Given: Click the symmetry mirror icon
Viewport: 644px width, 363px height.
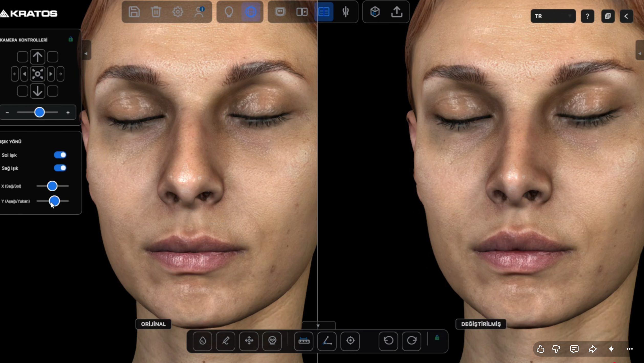Looking at the screenshot, I should pyautogui.click(x=346, y=12).
